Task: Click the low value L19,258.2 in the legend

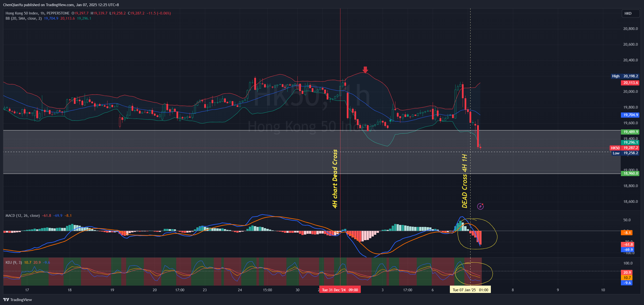Action: pyautogui.click(x=118, y=13)
